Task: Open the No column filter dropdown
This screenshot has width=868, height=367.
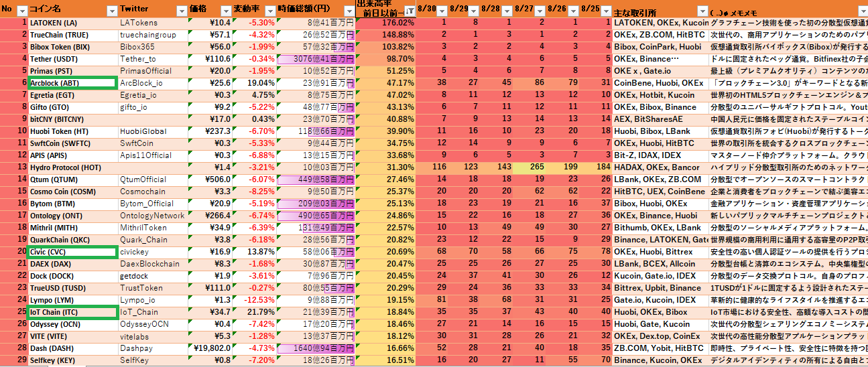Action: point(21,11)
